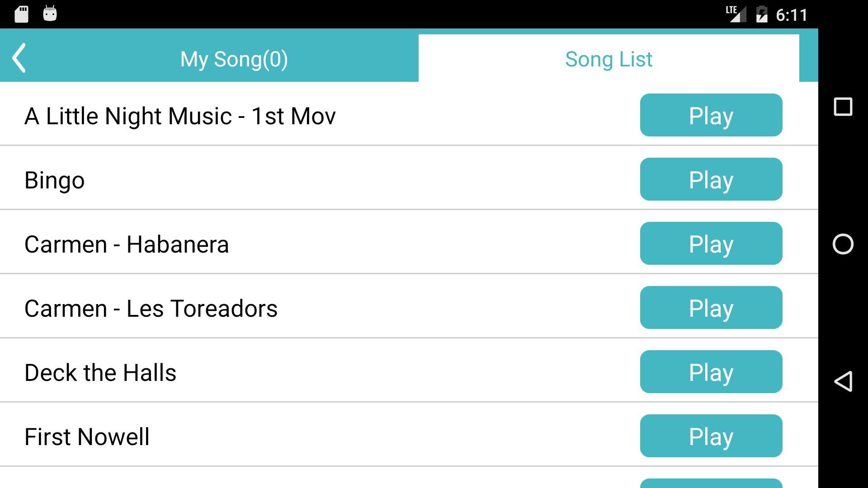Play A Little Night Music - 1st Mov
This screenshot has width=868, height=488.
(x=711, y=115)
